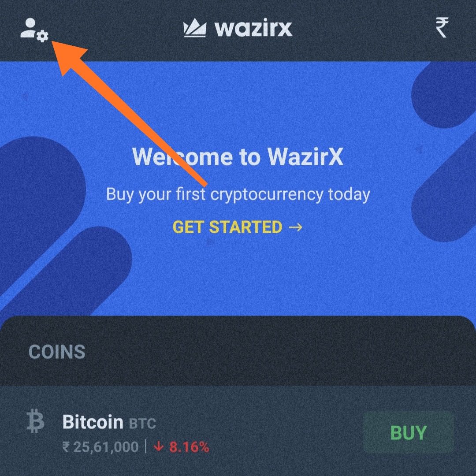This screenshot has height=476, width=476.
Task: Click the ₹25,61,000 Bitcoin price
Action: click(100, 447)
